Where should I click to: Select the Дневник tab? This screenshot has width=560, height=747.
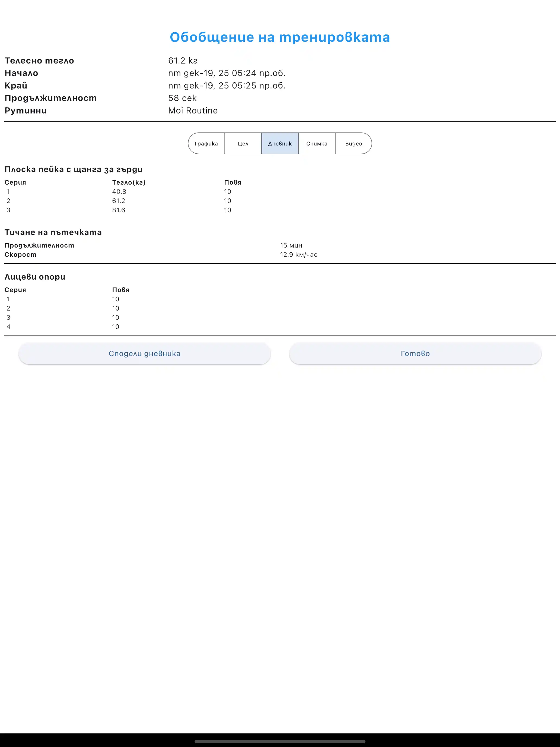pos(280,144)
